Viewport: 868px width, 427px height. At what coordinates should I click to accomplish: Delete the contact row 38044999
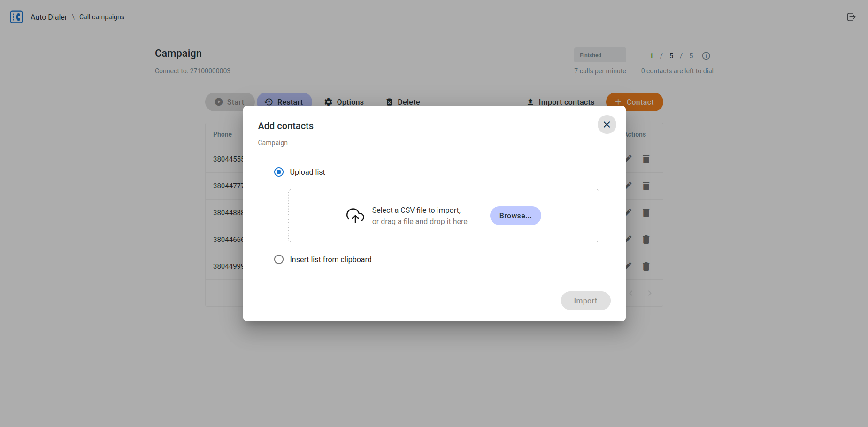tap(646, 266)
